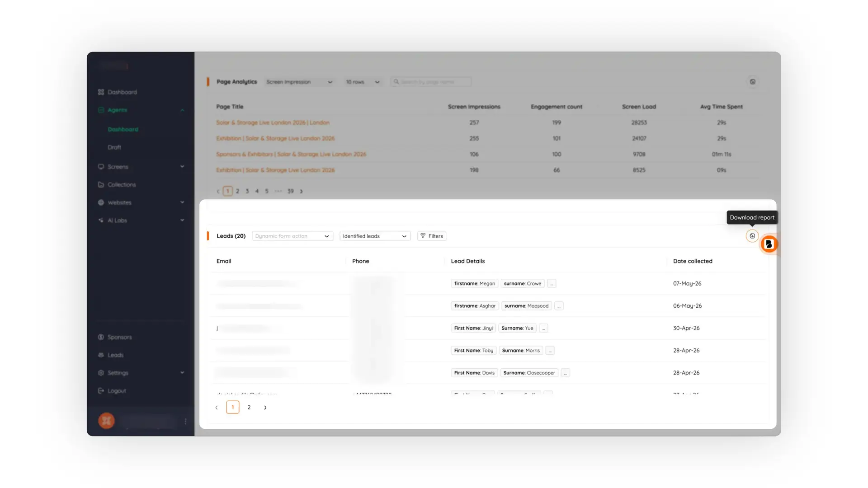Click the 07-May-26 date cell
Screen dimensions: 868x488
[x=687, y=284]
